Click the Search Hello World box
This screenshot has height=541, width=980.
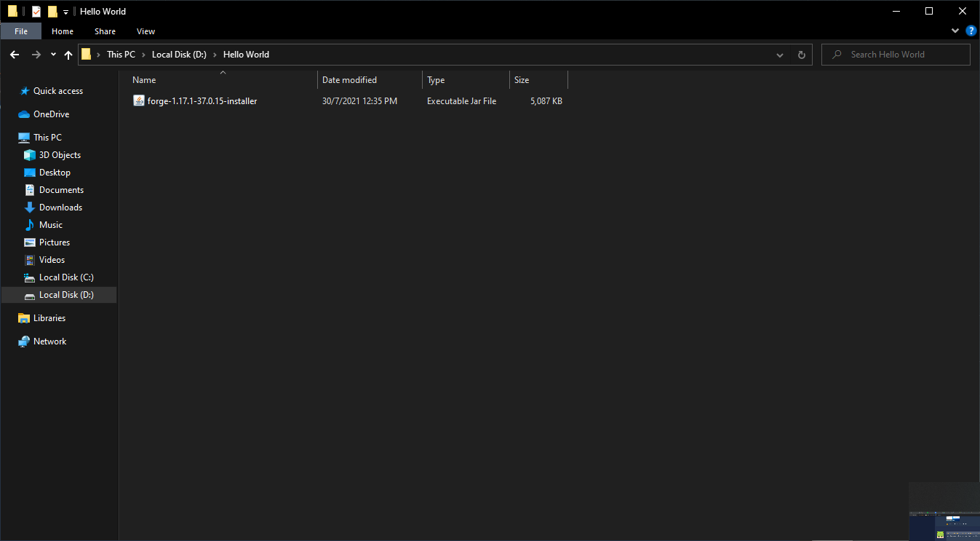point(896,55)
